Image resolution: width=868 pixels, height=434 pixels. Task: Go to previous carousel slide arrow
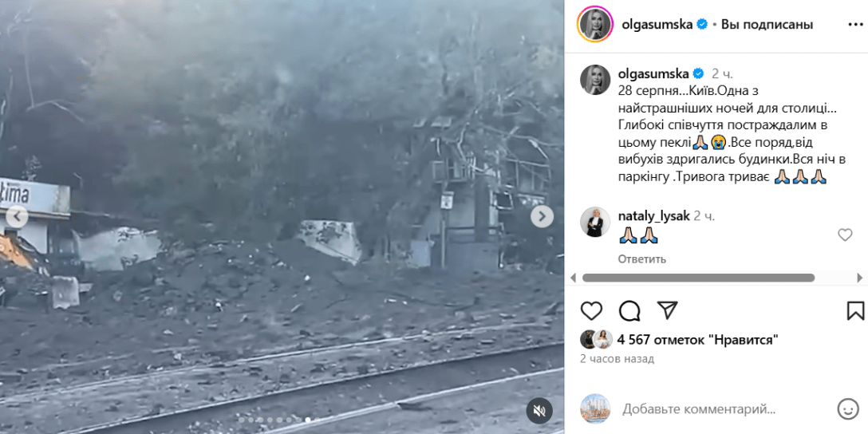point(17,216)
